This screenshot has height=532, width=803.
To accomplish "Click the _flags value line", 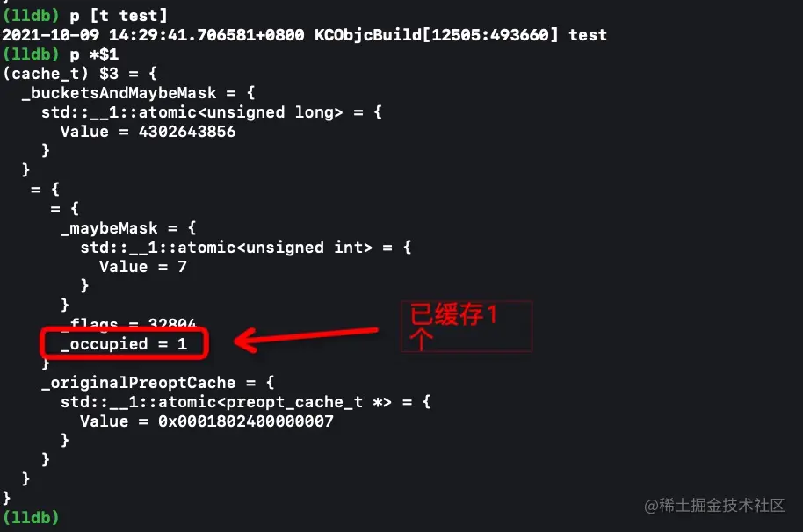I will tap(128, 322).
